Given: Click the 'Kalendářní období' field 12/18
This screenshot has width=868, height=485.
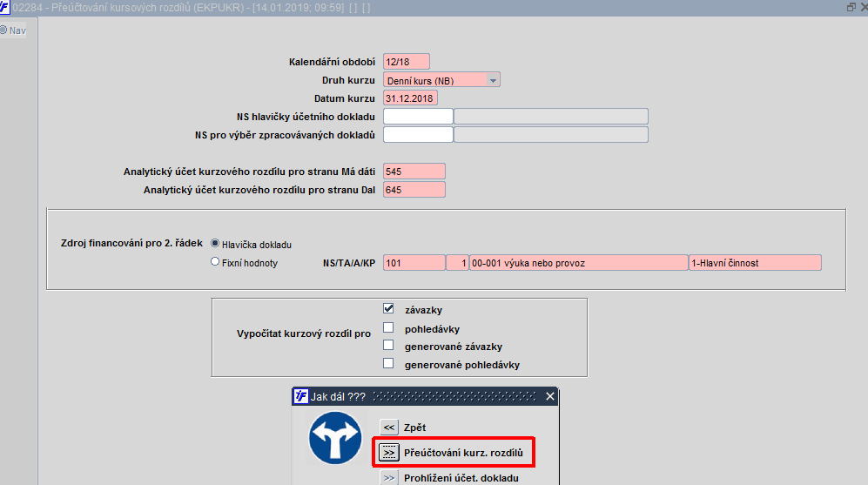Looking at the screenshot, I should click(407, 62).
